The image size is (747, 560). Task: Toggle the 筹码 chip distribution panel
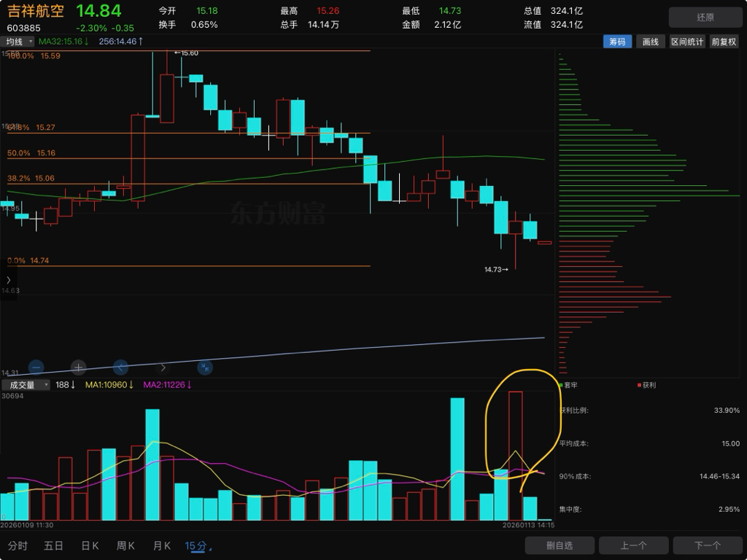click(x=617, y=42)
